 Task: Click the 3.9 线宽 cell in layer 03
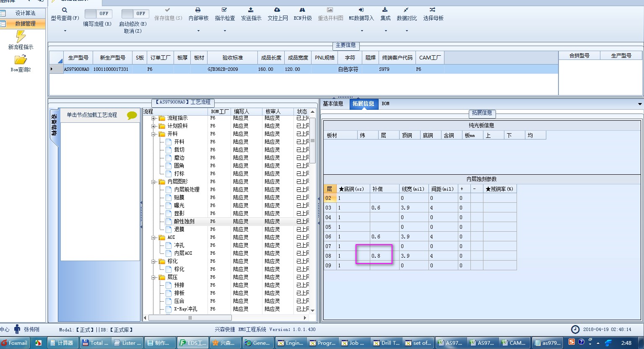pyautogui.click(x=414, y=208)
